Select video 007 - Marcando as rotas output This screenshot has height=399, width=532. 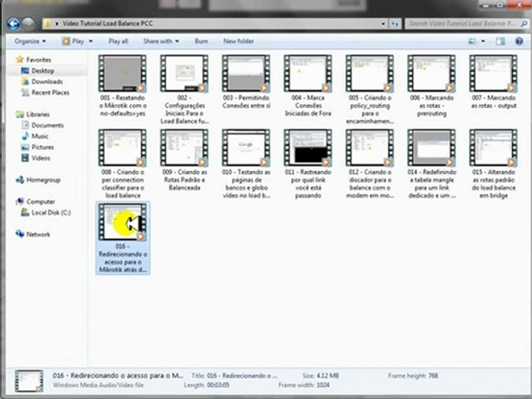click(494, 82)
